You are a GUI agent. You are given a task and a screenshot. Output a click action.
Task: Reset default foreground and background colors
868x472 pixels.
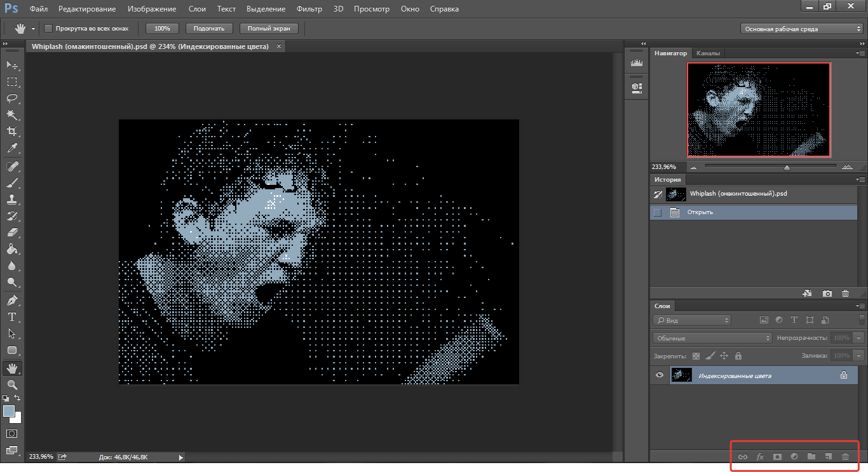point(6,398)
